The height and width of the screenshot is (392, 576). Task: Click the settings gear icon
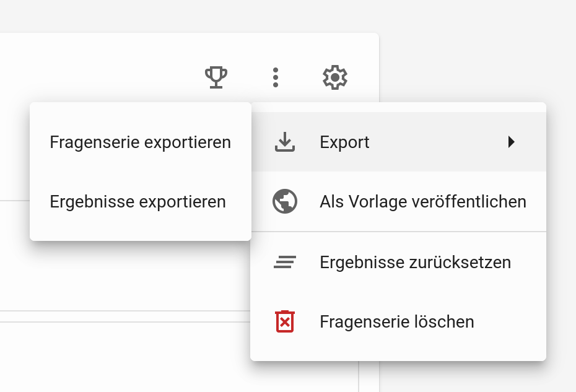point(334,77)
